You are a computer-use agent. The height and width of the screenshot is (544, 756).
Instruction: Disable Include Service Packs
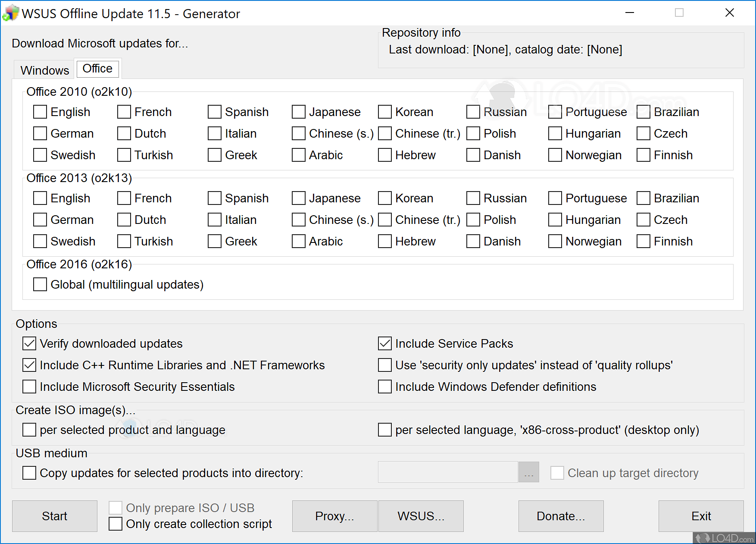pos(384,343)
